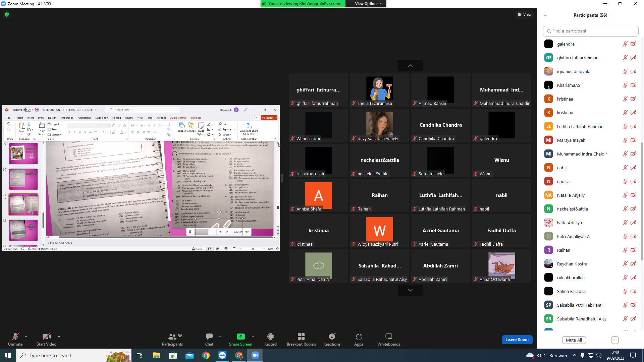Click the Mute All button

pos(574,340)
